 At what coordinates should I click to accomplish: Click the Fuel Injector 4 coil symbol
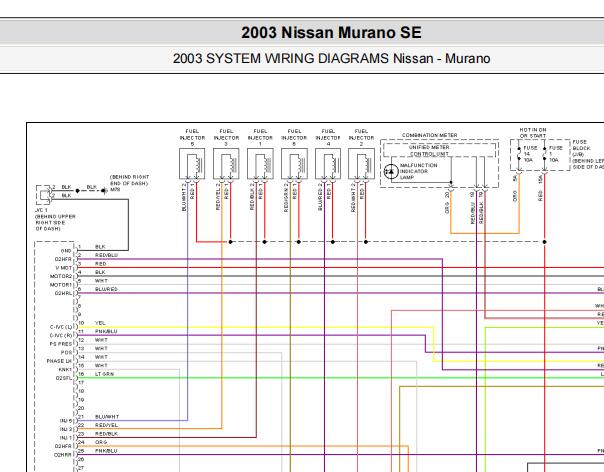328,164
